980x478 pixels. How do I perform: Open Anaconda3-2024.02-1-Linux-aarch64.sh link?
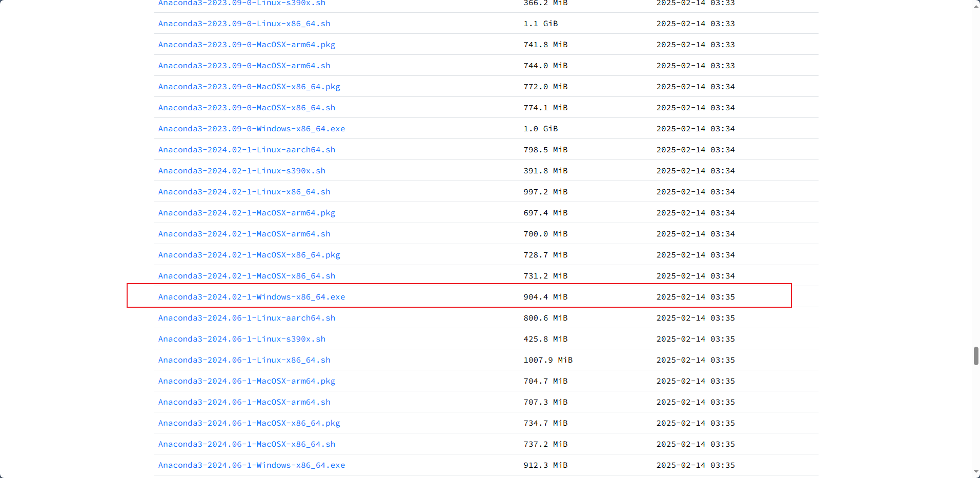coord(247,150)
